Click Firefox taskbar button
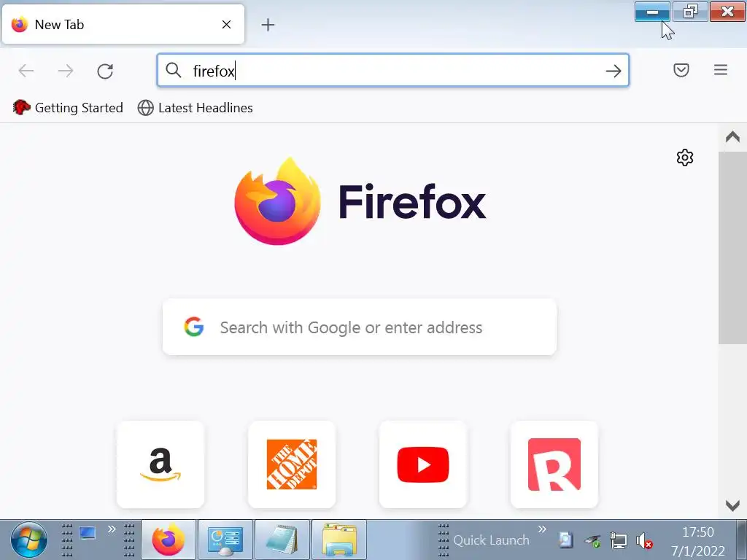 (x=169, y=540)
